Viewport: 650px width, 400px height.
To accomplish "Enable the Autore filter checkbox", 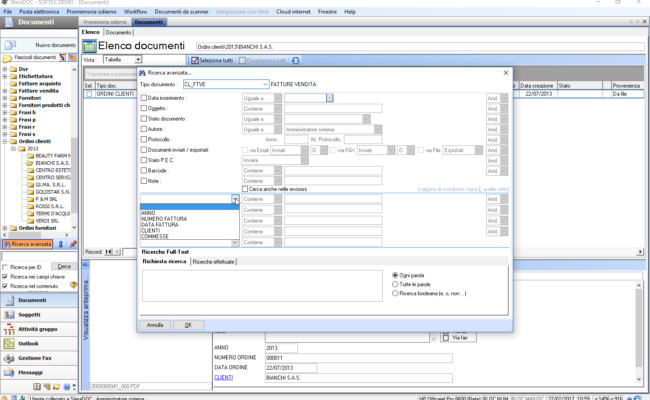I will point(144,129).
